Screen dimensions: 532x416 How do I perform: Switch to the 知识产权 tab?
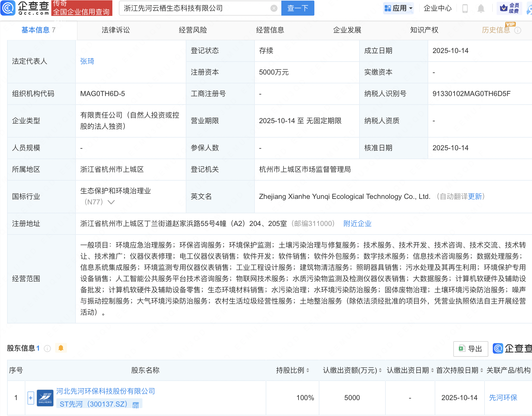[x=424, y=30]
